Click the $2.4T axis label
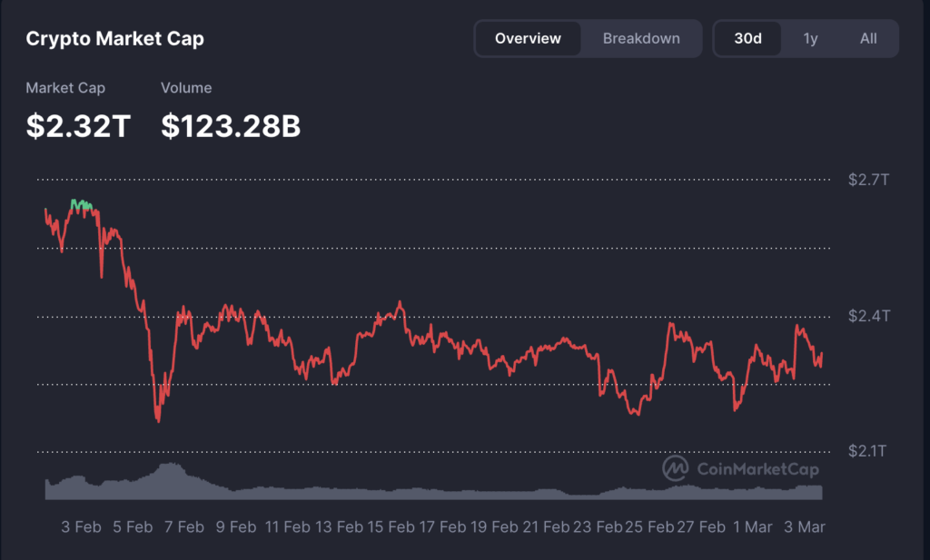 click(x=868, y=316)
